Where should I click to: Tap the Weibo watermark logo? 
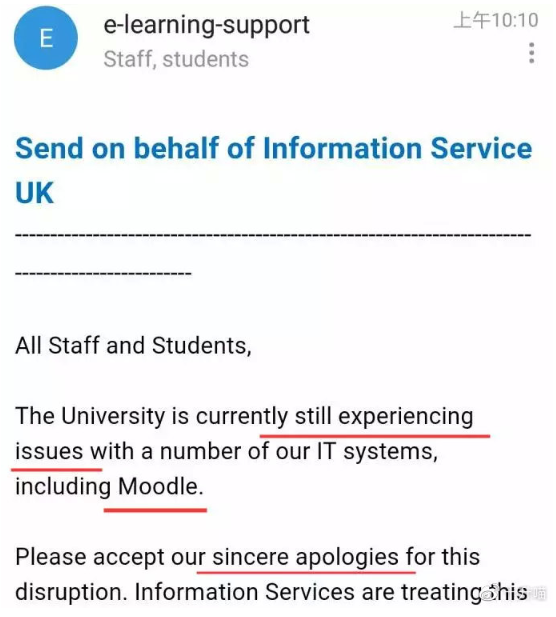click(x=490, y=593)
